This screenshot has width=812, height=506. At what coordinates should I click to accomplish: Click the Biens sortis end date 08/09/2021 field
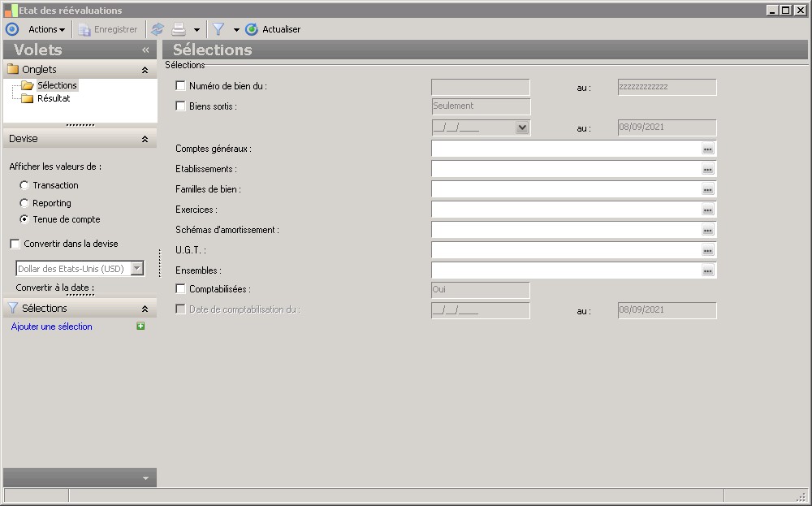pyautogui.click(x=667, y=128)
